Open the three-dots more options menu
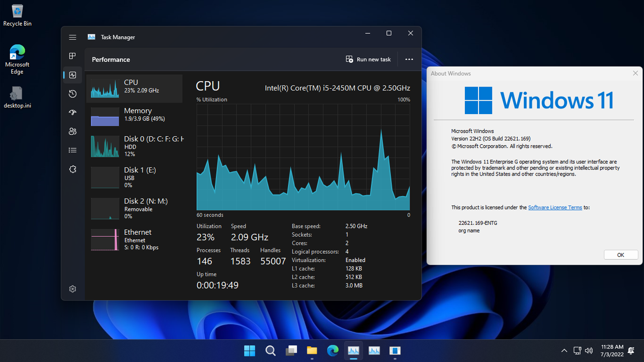644x362 pixels. click(409, 59)
